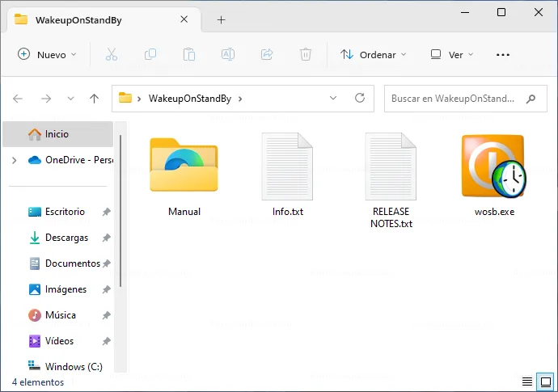The image size is (558, 392).
Task: Click the 4 elementos status text
Action: pyautogui.click(x=38, y=382)
